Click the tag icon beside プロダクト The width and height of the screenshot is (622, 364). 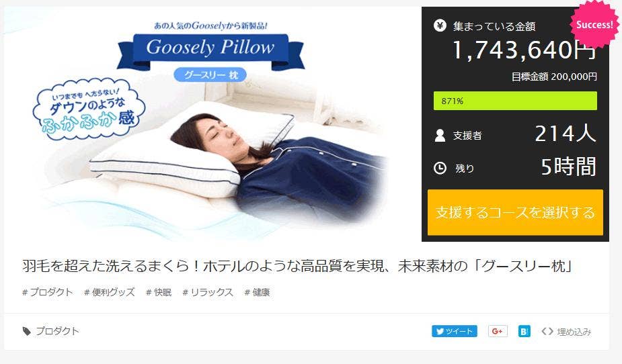pos(27,331)
